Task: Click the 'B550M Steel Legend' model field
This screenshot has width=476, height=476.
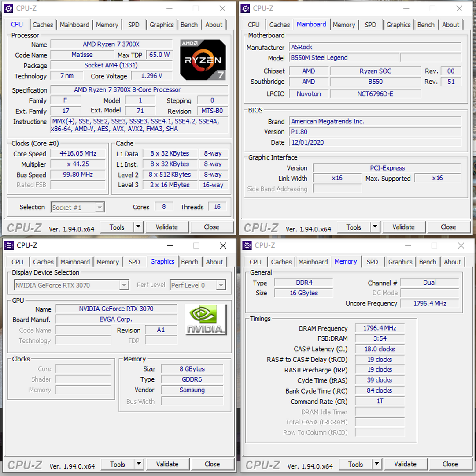Action: pos(343,58)
